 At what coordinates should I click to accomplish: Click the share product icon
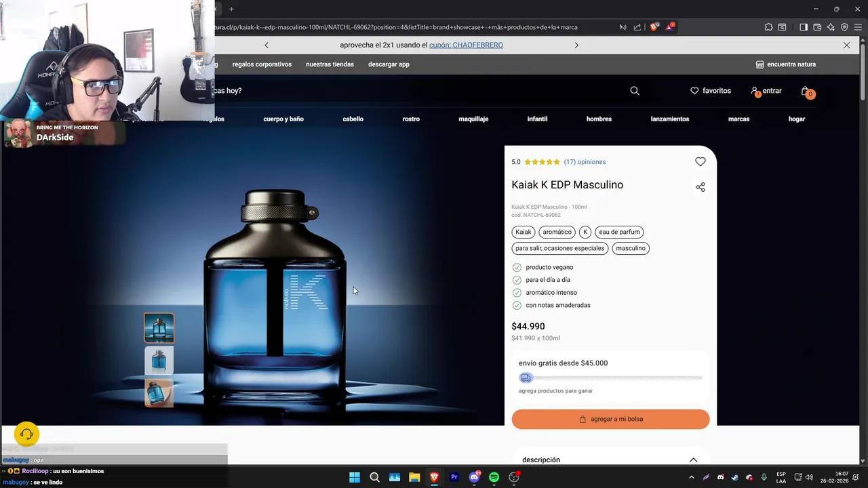pyautogui.click(x=701, y=187)
